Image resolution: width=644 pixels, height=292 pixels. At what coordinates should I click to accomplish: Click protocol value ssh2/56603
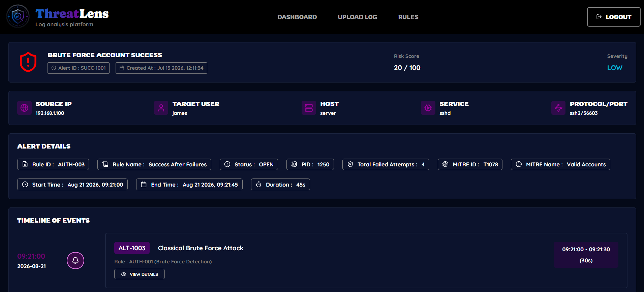[x=584, y=113]
